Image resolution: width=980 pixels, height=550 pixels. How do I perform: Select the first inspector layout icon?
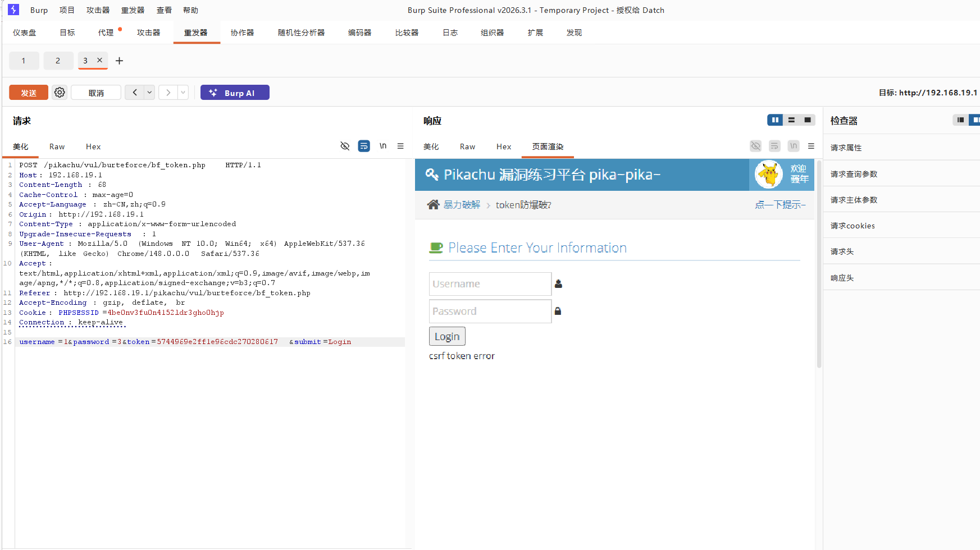click(x=960, y=120)
